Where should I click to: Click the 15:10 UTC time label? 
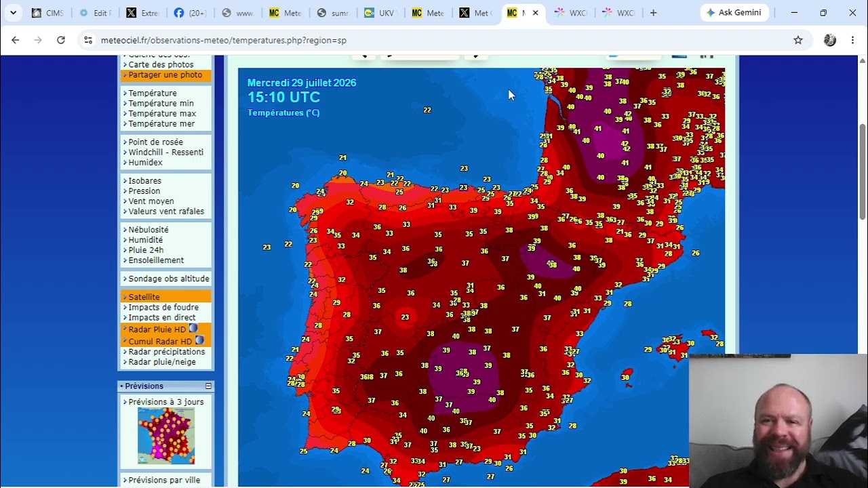click(283, 97)
